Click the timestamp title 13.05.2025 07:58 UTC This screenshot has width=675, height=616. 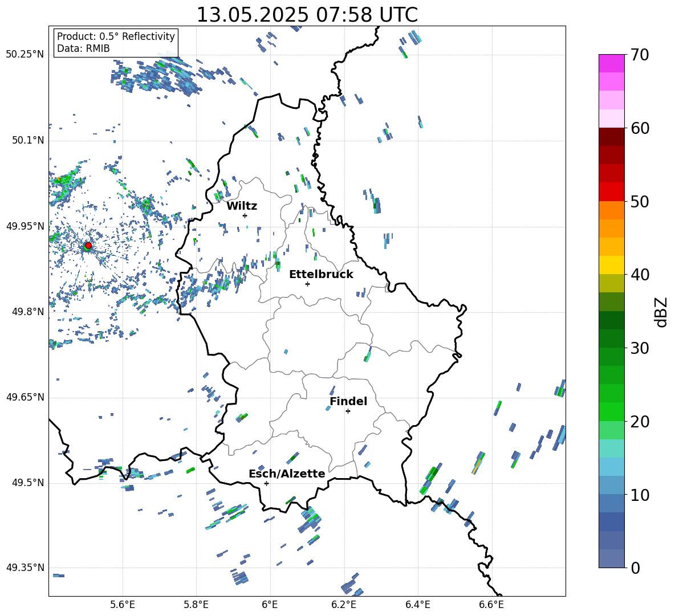coord(307,15)
